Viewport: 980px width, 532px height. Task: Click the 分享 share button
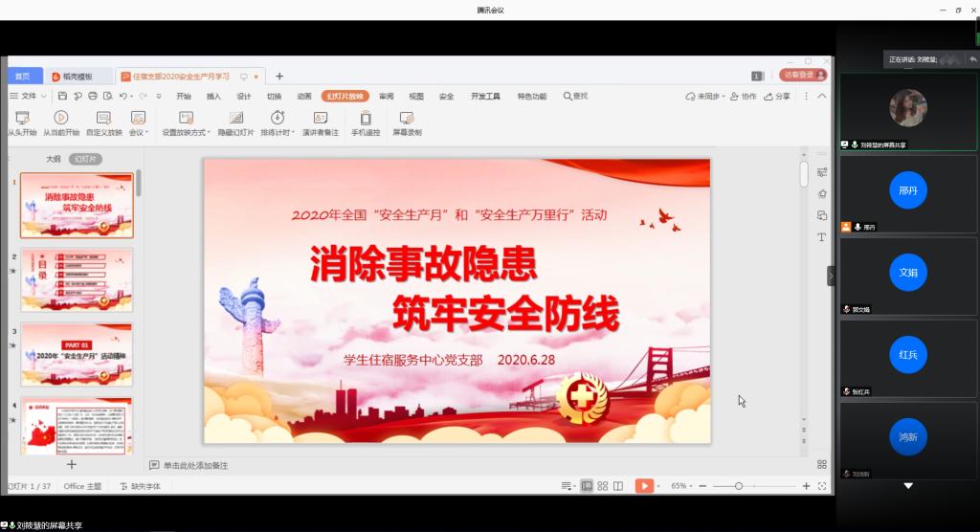coord(778,96)
